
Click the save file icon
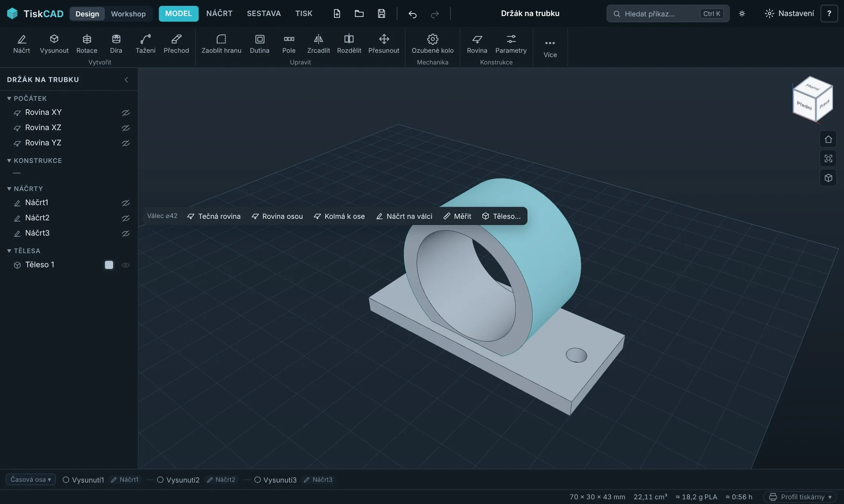381,14
